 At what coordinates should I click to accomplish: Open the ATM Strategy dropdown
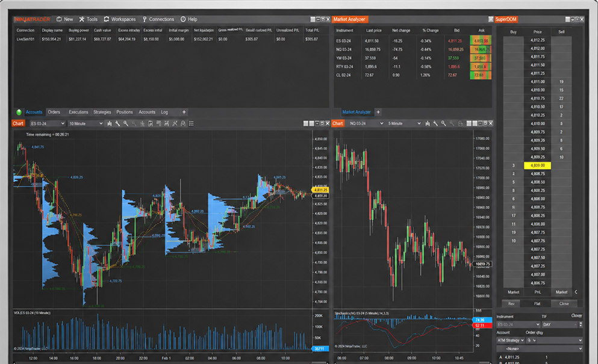(511, 341)
